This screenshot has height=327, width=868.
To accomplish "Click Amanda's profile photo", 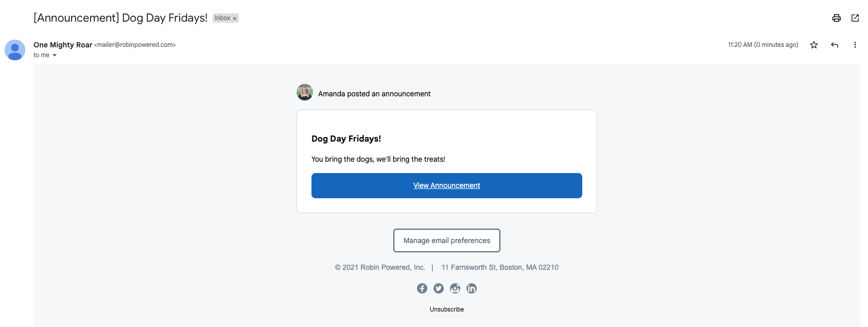I will pos(305,92).
